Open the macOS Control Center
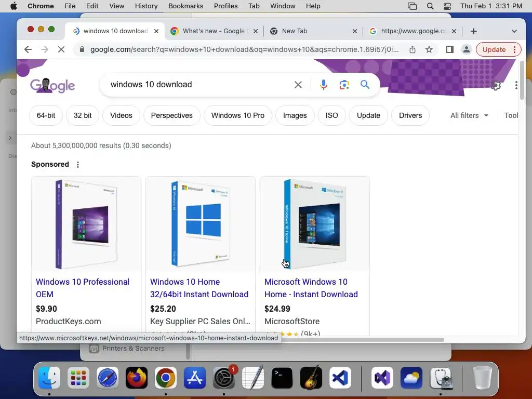Viewport: 532px width, 399px height. click(447, 6)
